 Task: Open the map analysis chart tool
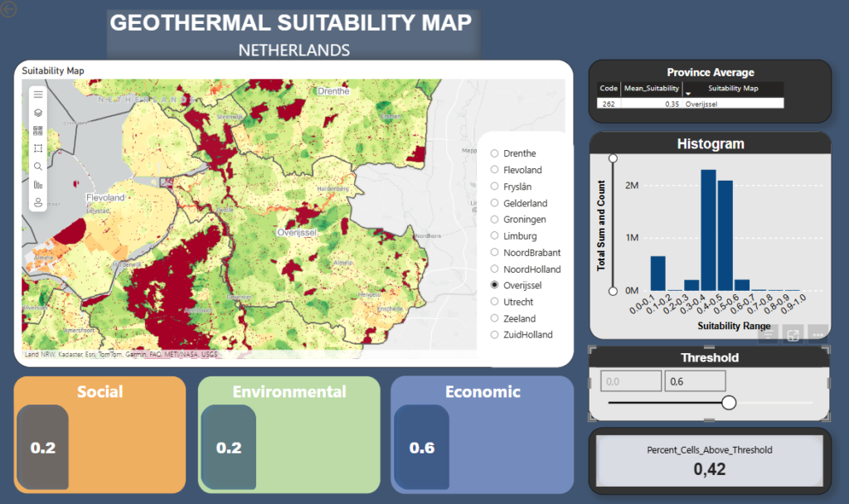38,185
